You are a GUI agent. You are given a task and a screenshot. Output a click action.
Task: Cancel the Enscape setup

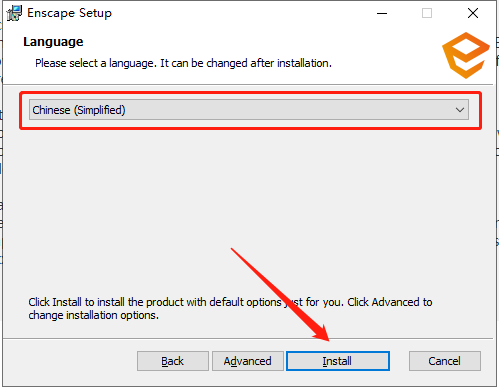[x=445, y=361]
